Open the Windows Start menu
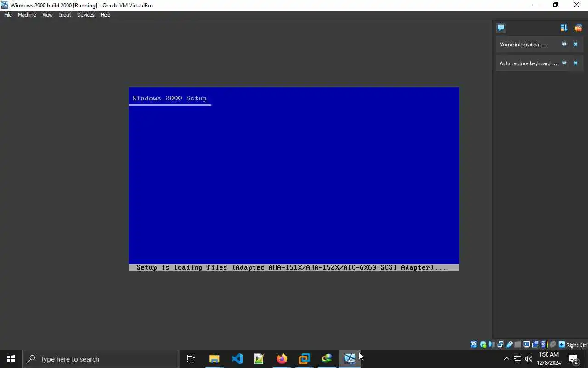The image size is (588, 368). click(x=11, y=359)
